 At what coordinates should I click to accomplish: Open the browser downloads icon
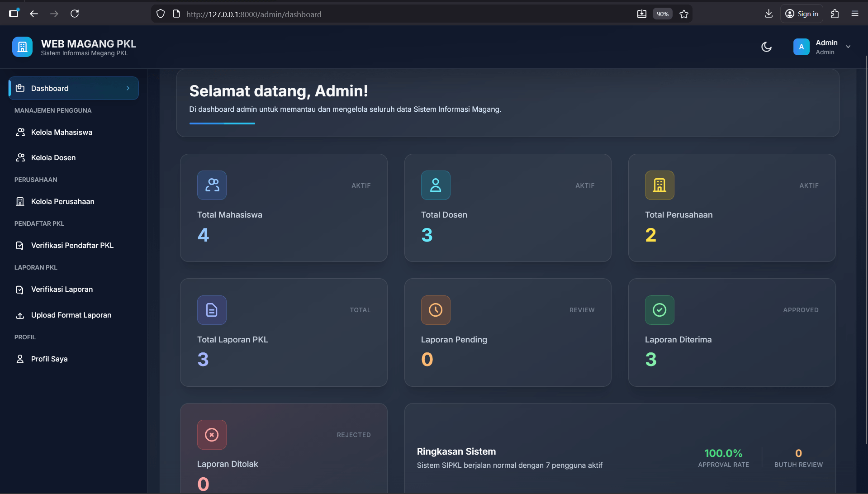[768, 14]
